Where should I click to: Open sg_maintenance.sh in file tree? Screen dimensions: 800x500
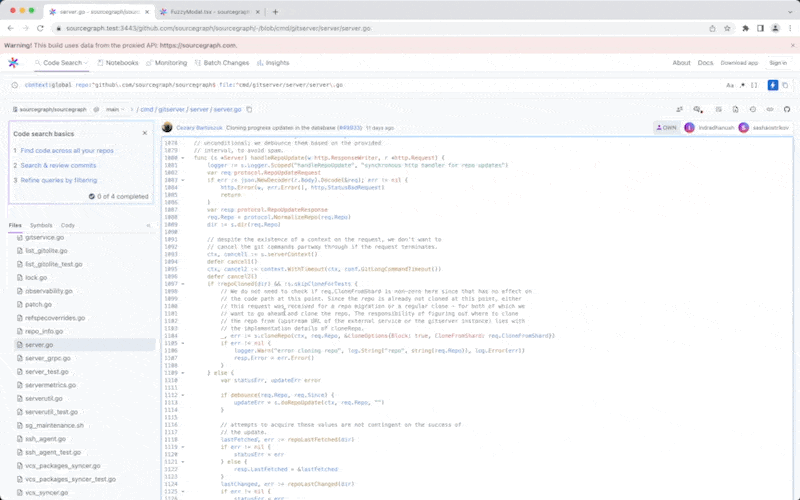[54, 425]
